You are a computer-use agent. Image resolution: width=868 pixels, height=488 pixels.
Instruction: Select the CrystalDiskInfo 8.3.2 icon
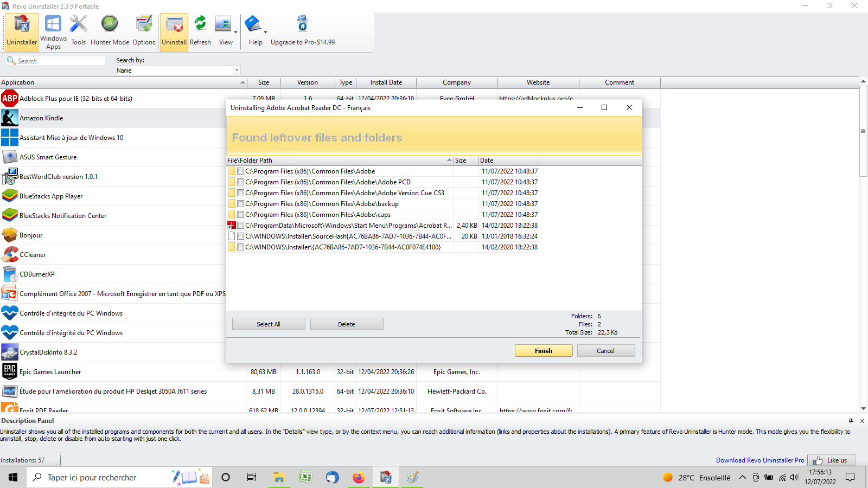point(10,352)
